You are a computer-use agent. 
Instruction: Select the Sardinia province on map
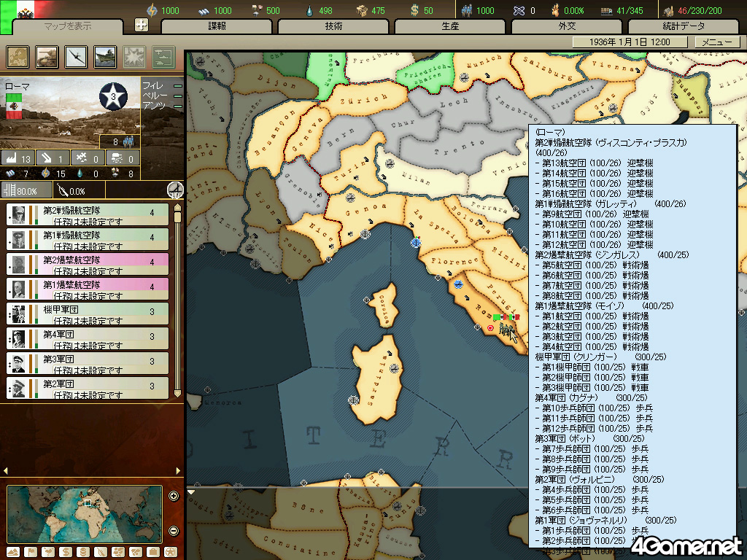point(379,381)
